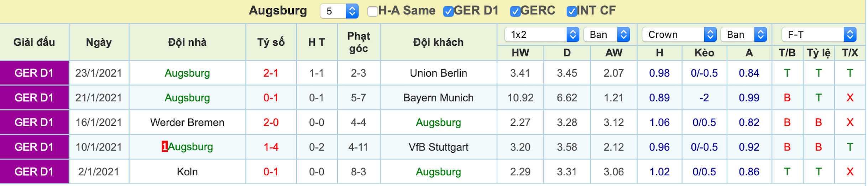Open the match count dropdown showing 5
Image resolution: width=868 pixels, height=186 pixels.
339,11
